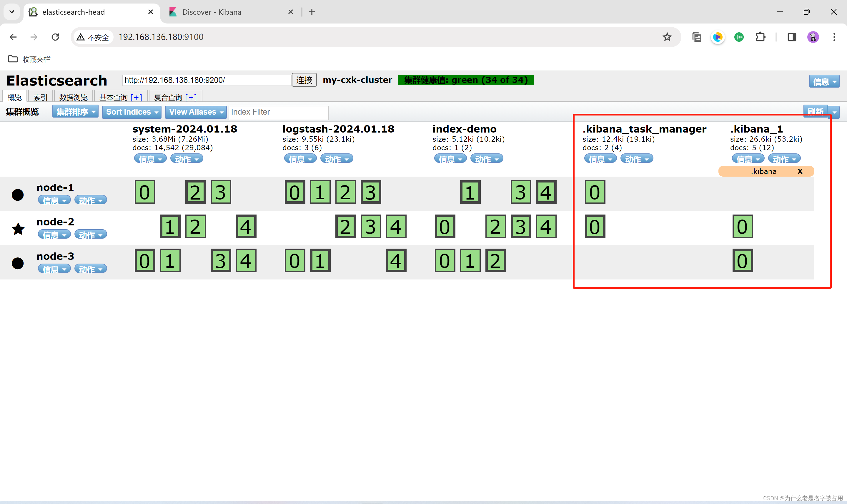Viewport: 847px width, 504px height.
Task: Select shard 0 of system-2024.01.18 on node-1
Action: (145, 192)
